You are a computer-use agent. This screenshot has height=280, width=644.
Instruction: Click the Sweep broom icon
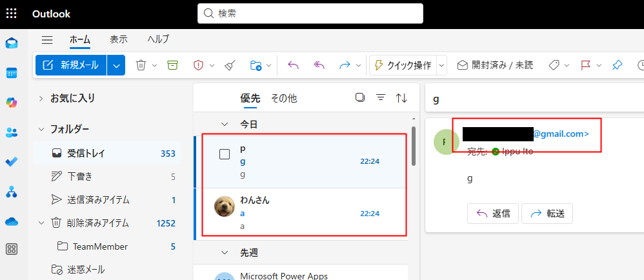click(230, 65)
